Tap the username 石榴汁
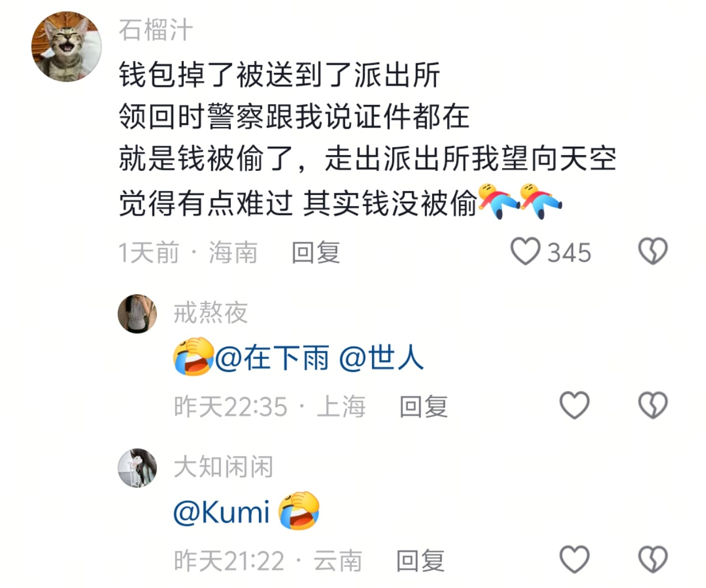The width and height of the screenshot is (706, 588). pos(156,30)
